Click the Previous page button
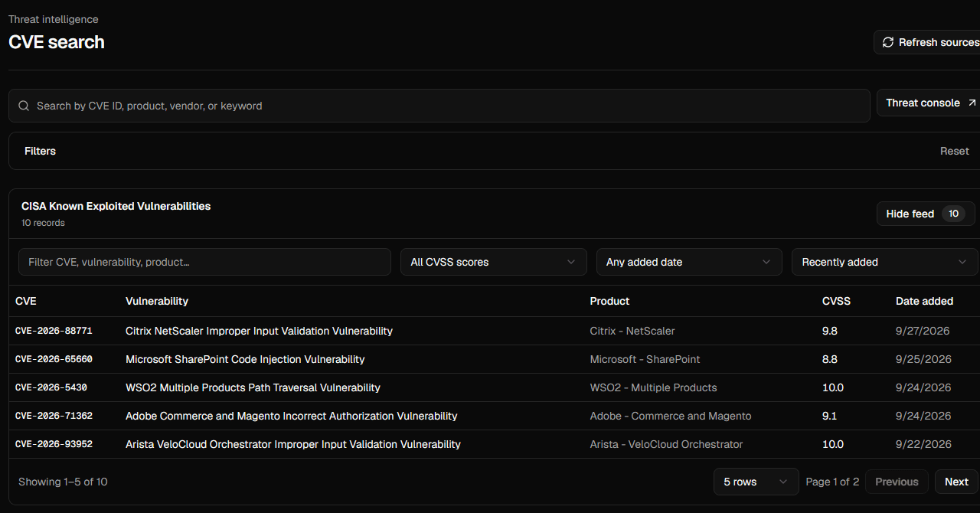The width and height of the screenshot is (980, 513). (x=897, y=482)
